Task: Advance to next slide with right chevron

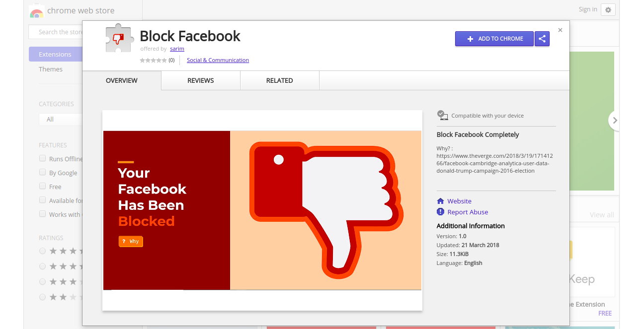Action: tap(615, 120)
